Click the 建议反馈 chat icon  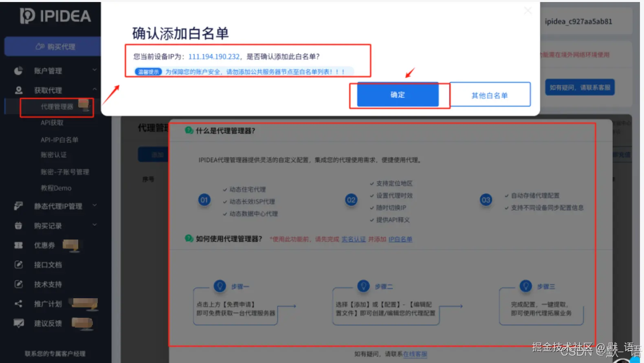click(18, 323)
